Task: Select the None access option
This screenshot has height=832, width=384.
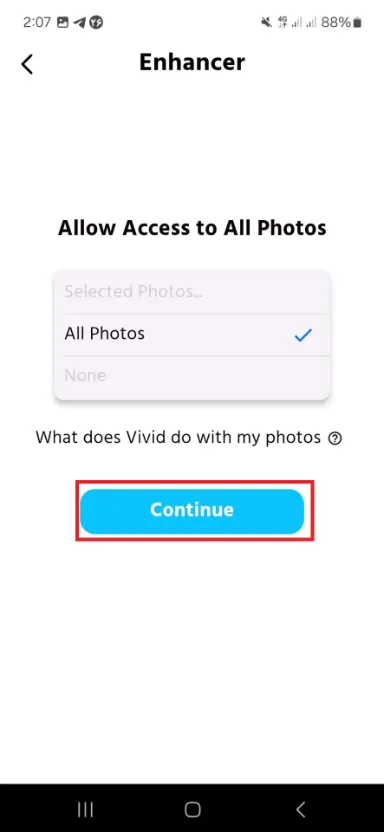Action: pyautogui.click(x=192, y=376)
